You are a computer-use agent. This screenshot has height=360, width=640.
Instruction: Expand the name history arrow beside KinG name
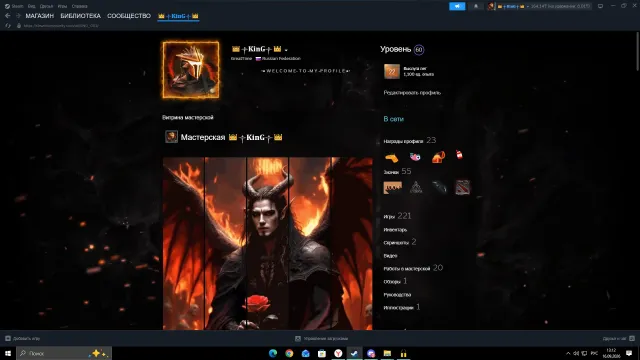pos(286,50)
